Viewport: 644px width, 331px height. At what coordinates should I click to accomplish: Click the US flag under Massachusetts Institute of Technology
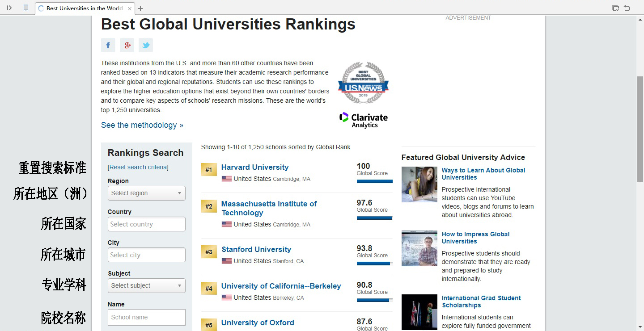[227, 224]
